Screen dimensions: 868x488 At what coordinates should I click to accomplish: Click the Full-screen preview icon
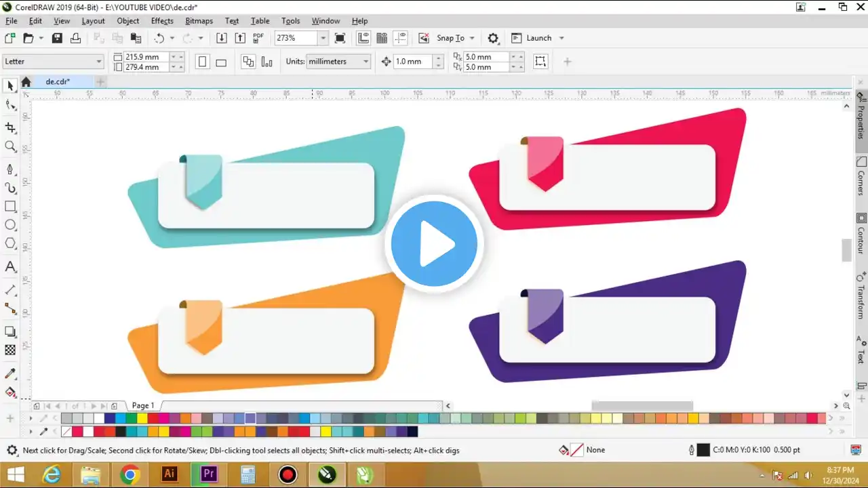tap(340, 38)
